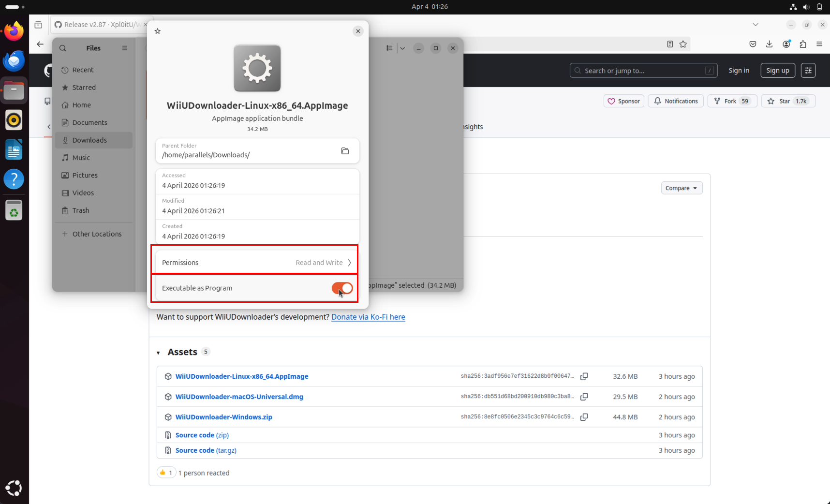Open the parent folder from the properties dialog

tap(345, 151)
